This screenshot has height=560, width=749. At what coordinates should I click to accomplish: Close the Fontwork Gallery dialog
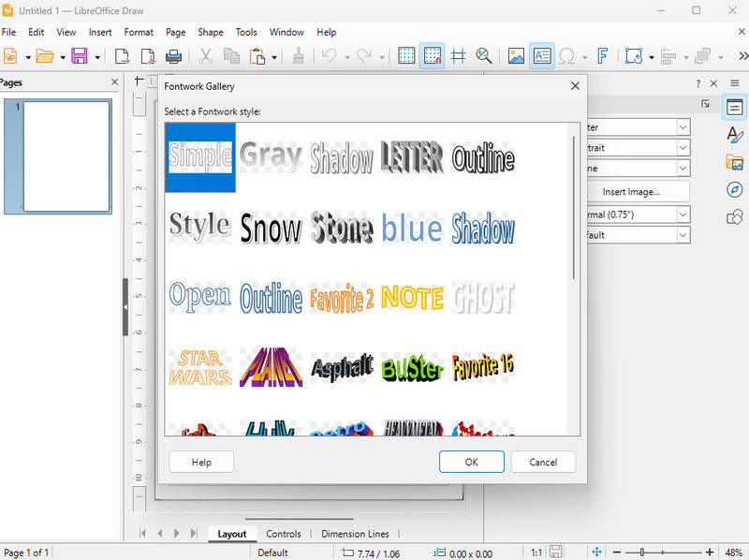click(x=575, y=86)
